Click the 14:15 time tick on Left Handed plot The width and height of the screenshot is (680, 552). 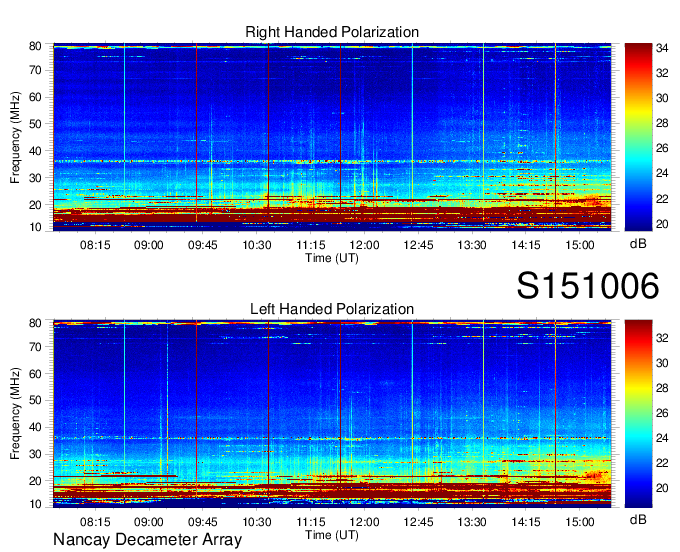(526, 522)
